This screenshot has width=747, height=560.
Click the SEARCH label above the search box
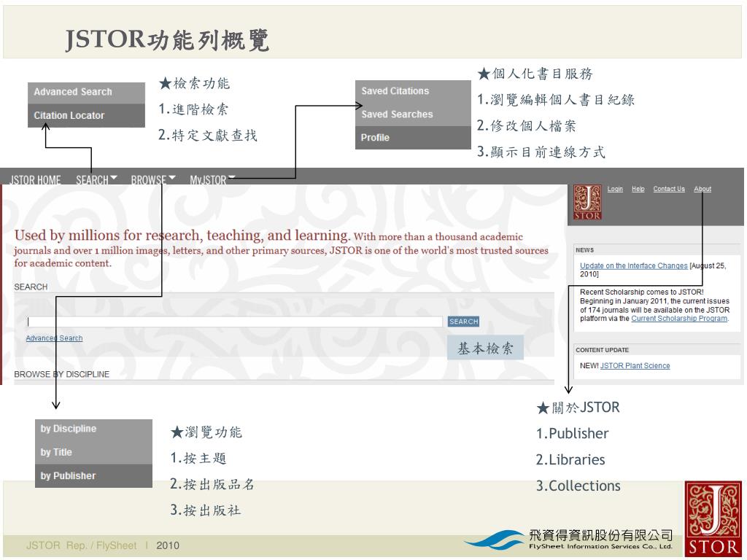31,287
